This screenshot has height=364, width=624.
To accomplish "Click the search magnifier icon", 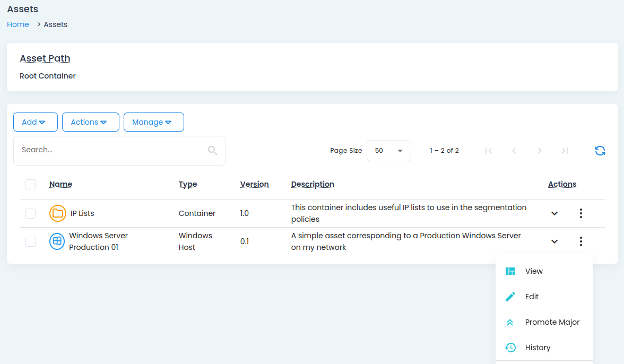I will click(213, 151).
